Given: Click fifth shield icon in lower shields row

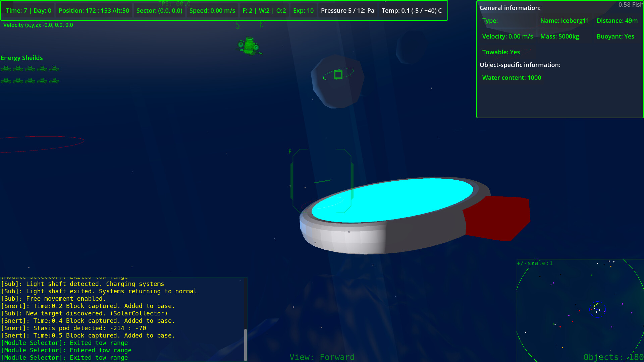Looking at the screenshot, I should coord(54,81).
